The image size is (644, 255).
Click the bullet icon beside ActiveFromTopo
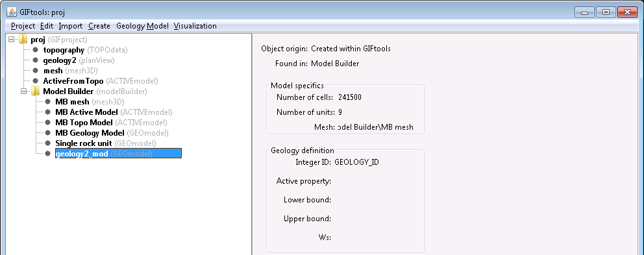(x=35, y=81)
